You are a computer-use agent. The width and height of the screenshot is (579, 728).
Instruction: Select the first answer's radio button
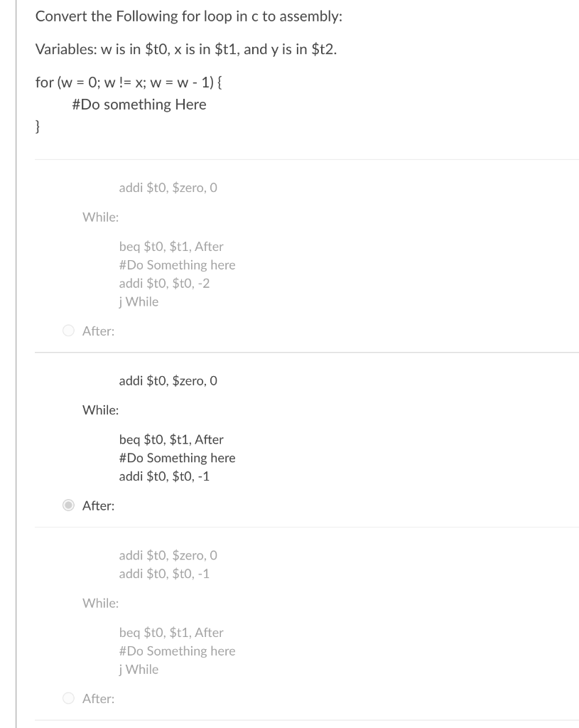pos(68,331)
